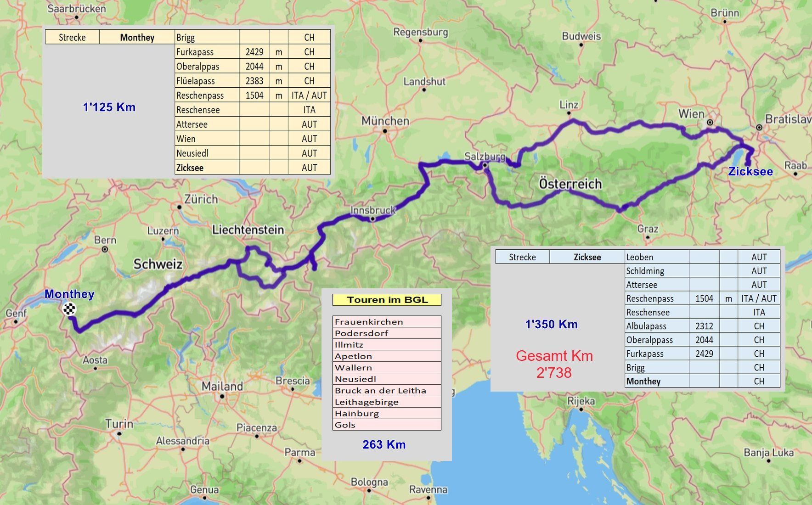Click the Wien city marker dot
Image resolution: width=812 pixels, height=505 pixels.
pyautogui.click(x=710, y=123)
